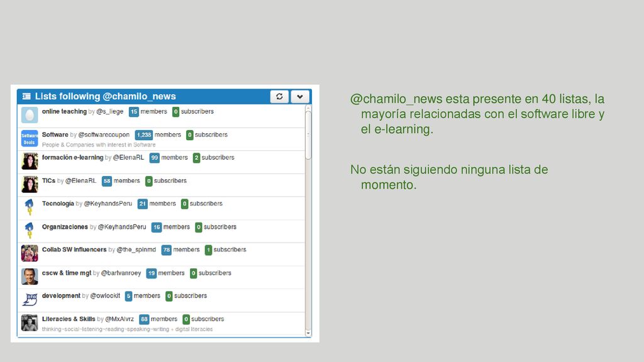Viewport: 644px width, 362px height.
Task: Click the list icon beside Lists following title
Action: pyautogui.click(x=26, y=96)
